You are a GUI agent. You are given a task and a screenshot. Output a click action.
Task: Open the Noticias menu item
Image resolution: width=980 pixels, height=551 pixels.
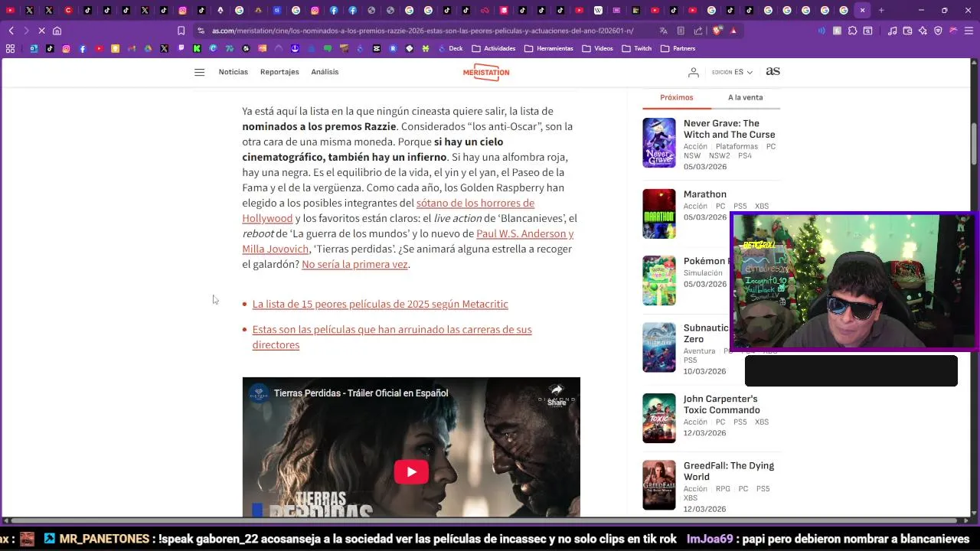234,72
